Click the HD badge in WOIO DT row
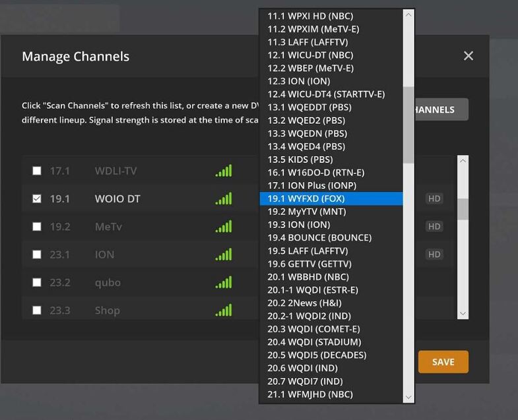Screen dimensions: 518x420 pyautogui.click(x=434, y=198)
